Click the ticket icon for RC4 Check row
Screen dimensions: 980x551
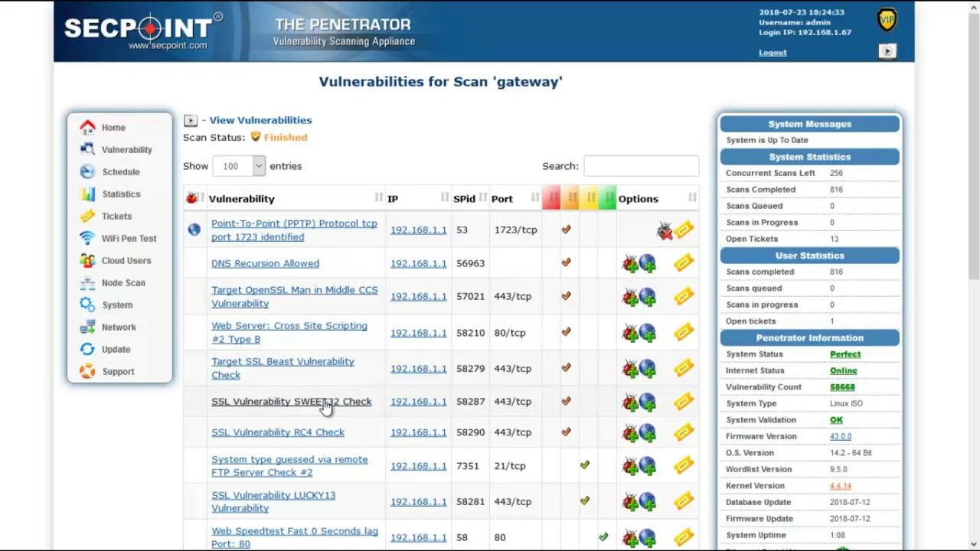pyautogui.click(x=684, y=432)
